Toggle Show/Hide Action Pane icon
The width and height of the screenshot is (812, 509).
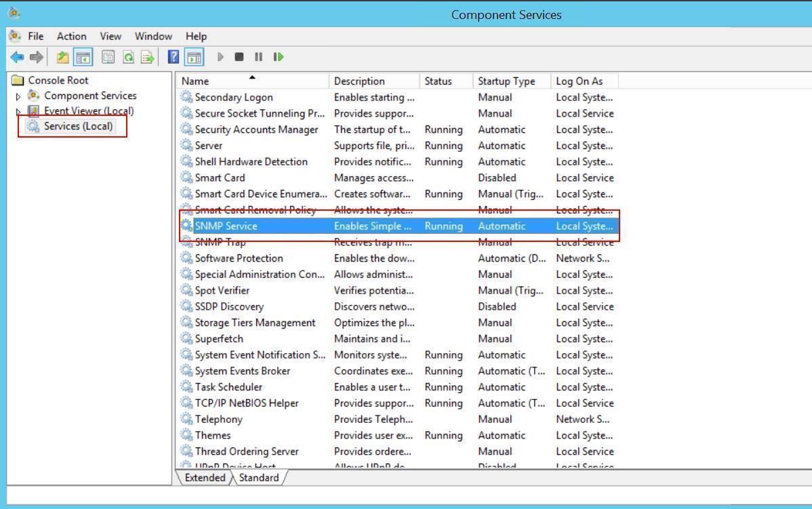[195, 57]
